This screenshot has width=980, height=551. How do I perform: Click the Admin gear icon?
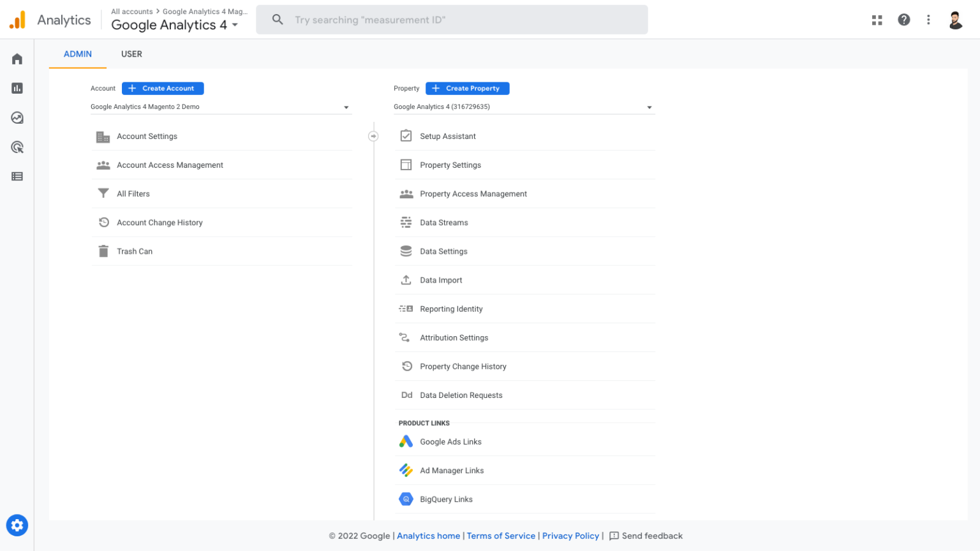(x=17, y=525)
